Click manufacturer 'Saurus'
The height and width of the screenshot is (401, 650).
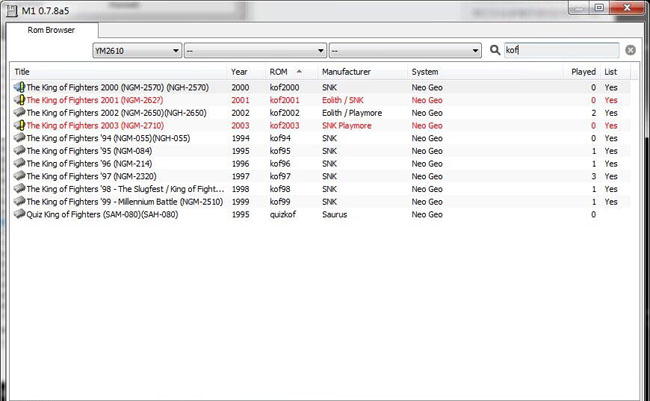(x=335, y=214)
